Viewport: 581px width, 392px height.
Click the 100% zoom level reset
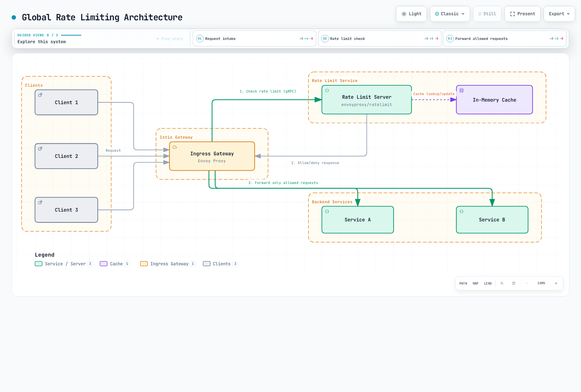pyautogui.click(x=541, y=283)
